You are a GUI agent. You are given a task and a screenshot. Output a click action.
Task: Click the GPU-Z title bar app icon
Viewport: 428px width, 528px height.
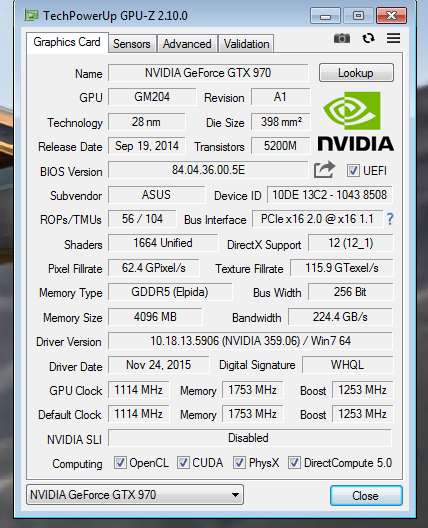[31, 15]
